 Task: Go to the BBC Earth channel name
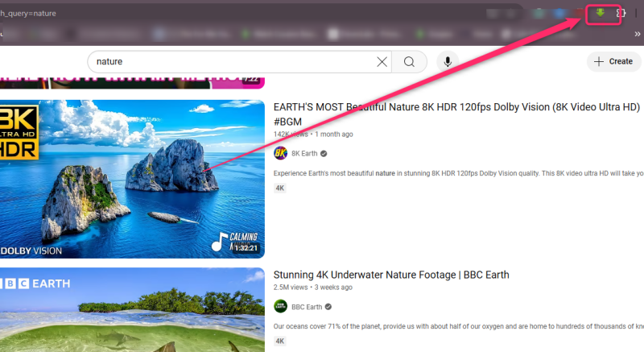tap(306, 306)
